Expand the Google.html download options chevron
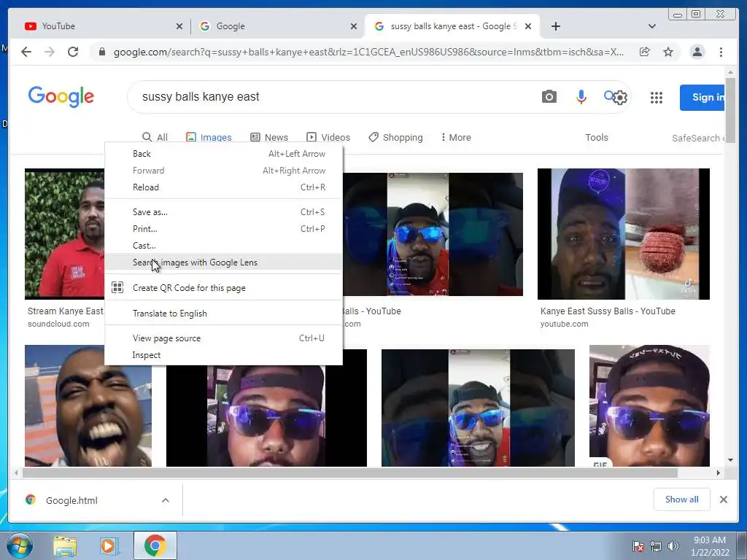 point(166,500)
